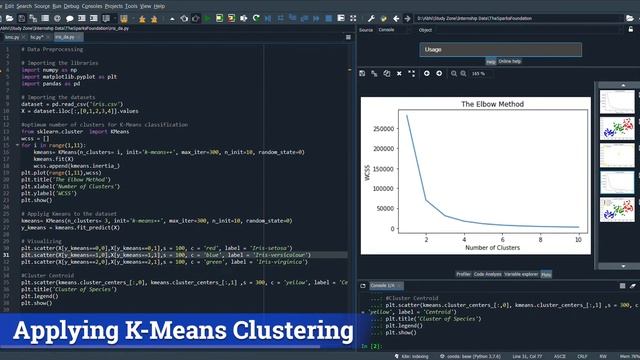Open the Debug menu
This screenshot has width=640, height=360.
tap(71, 6)
